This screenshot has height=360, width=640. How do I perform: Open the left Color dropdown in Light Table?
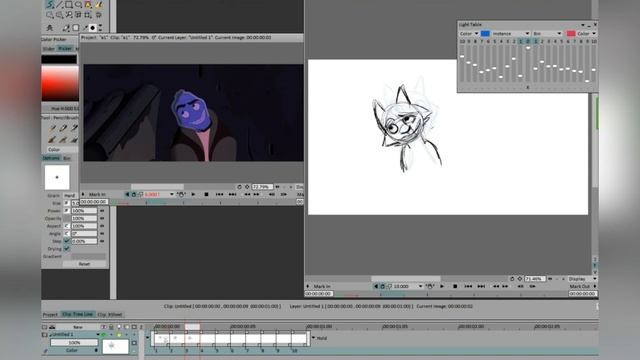pos(469,33)
